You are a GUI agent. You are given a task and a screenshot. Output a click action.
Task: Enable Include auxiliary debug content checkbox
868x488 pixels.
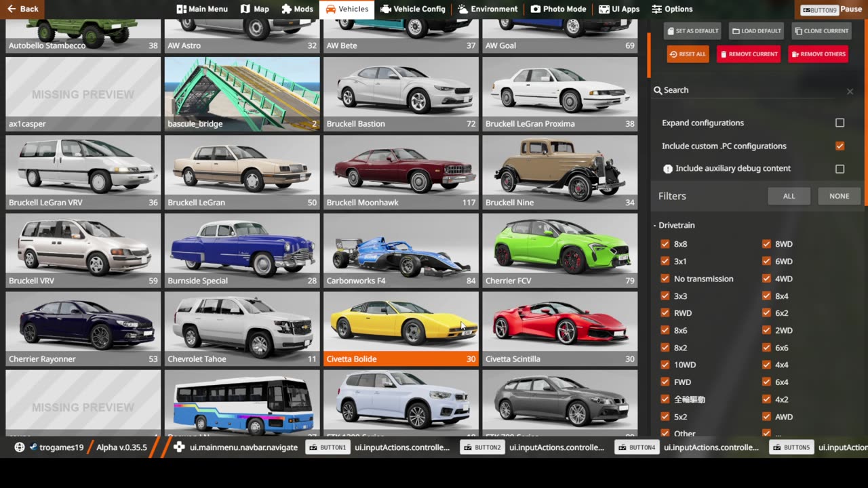click(x=840, y=169)
